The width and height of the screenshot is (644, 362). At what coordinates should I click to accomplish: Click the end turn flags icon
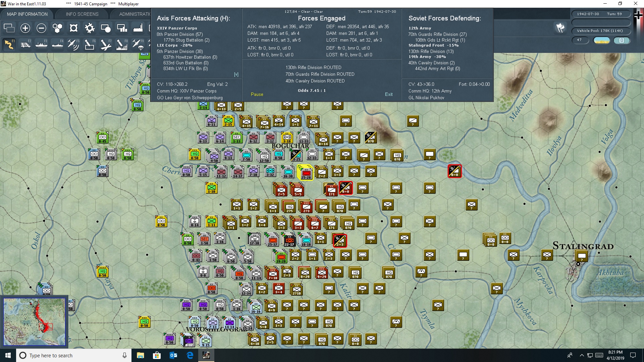coord(560,28)
